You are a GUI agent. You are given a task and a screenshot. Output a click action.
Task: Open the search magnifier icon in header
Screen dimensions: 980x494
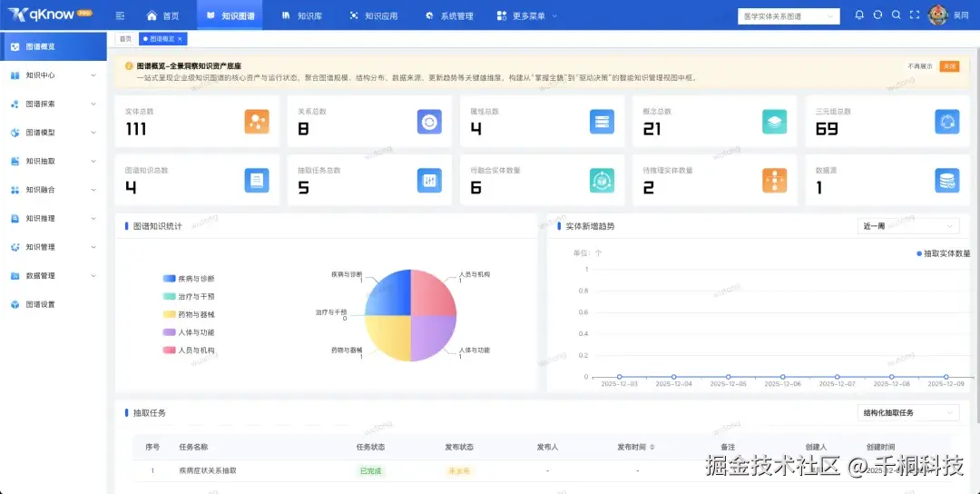point(896,15)
